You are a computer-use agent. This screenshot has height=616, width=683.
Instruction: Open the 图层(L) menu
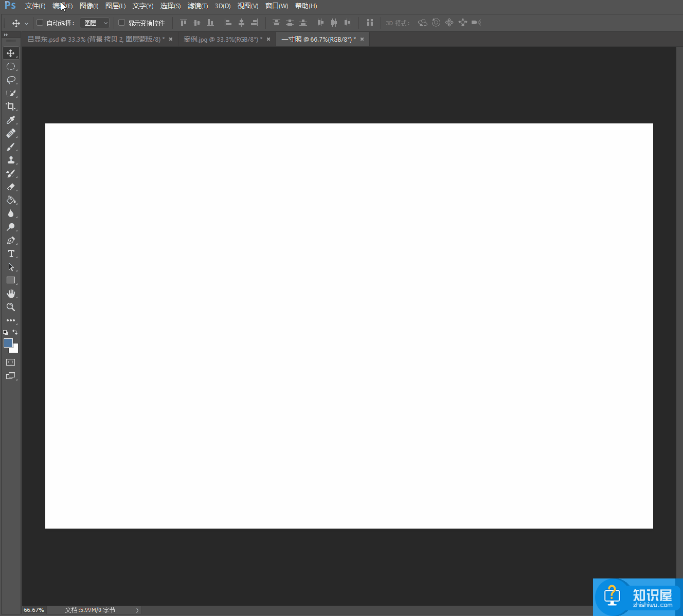tap(116, 6)
